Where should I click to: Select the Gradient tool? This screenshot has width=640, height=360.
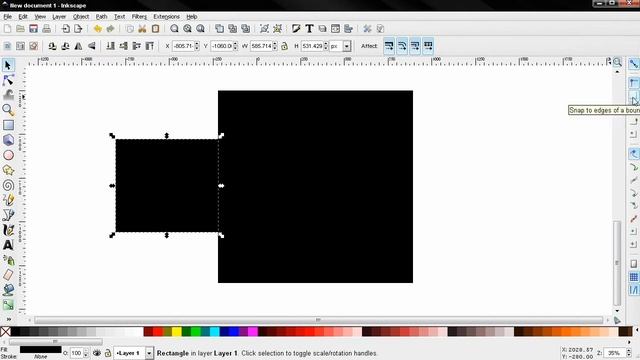click(x=8, y=305)
